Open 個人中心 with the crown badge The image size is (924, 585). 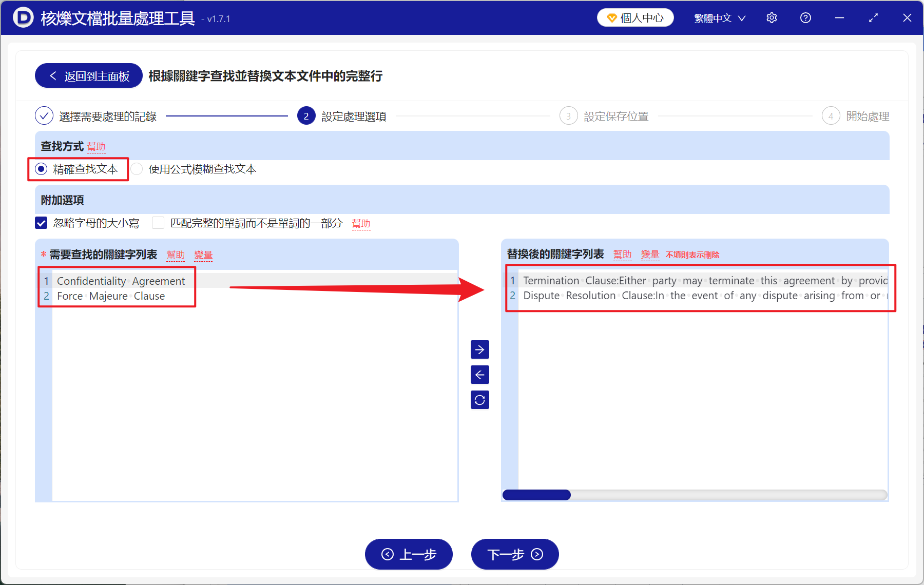(x=635, y=17)
